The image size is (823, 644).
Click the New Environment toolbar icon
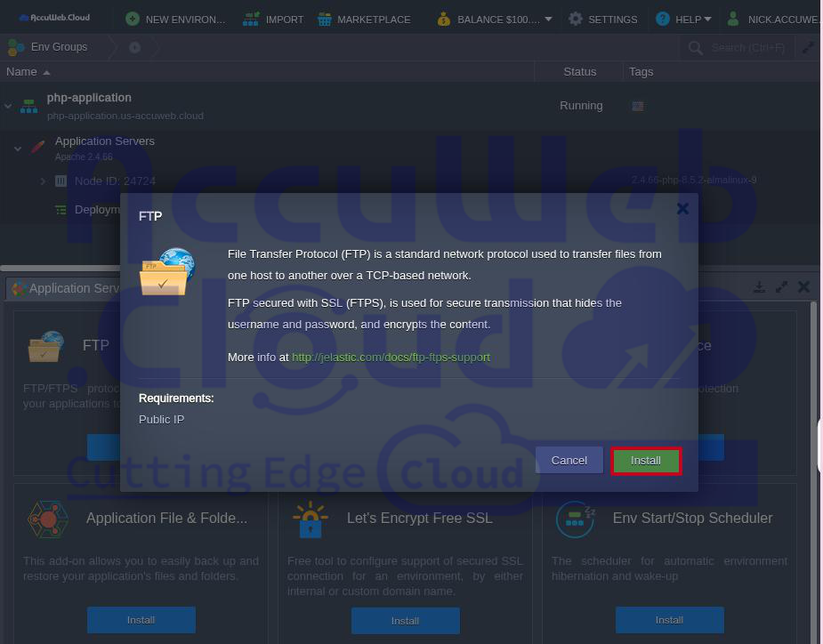point(133,19)
